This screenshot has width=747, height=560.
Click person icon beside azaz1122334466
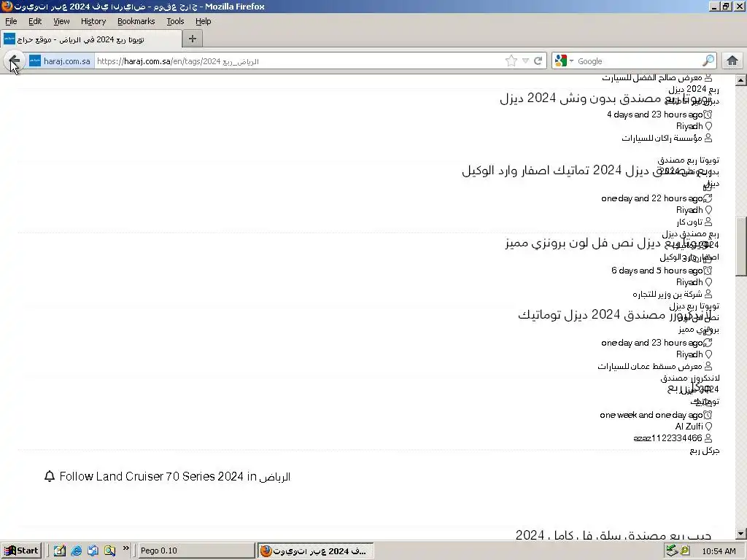pyautogui.click(x=708, y=437)
